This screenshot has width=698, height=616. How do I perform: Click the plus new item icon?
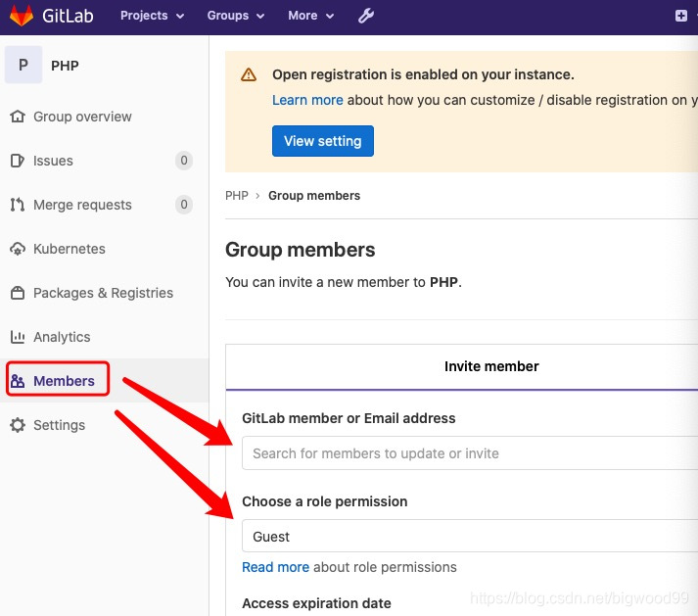pyautogui.click(x=680, y=16)
